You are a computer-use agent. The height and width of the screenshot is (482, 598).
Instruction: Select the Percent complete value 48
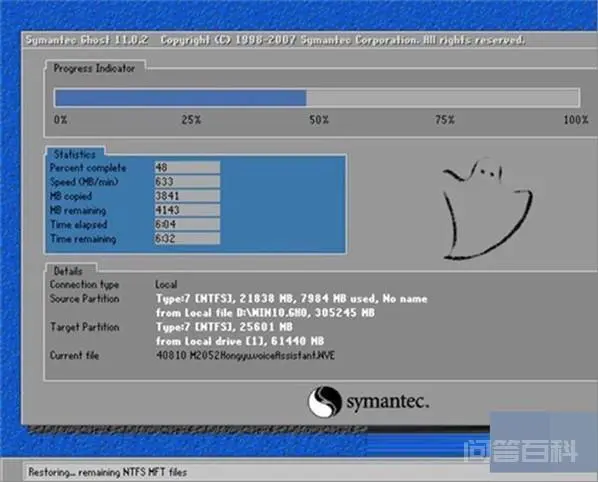pos(187,167)
